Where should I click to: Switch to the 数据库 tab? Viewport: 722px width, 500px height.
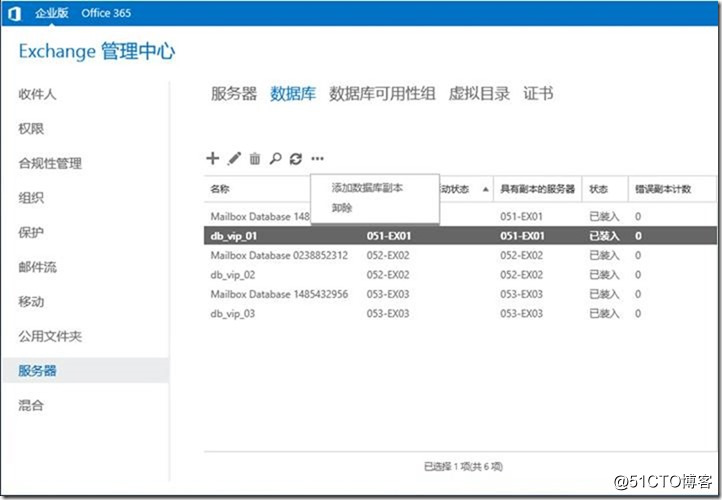(x=293, y=93)
